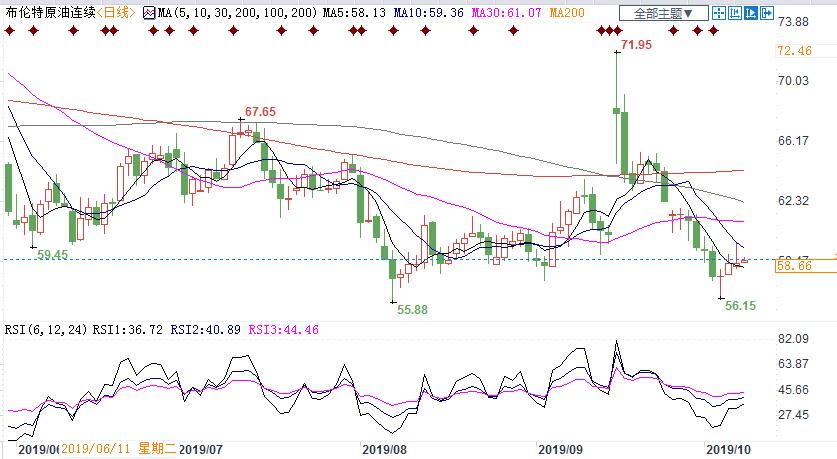This screenshot has width=837, height=459.
Task: Click the crosshair cursor icon
Action: (721, 14)
